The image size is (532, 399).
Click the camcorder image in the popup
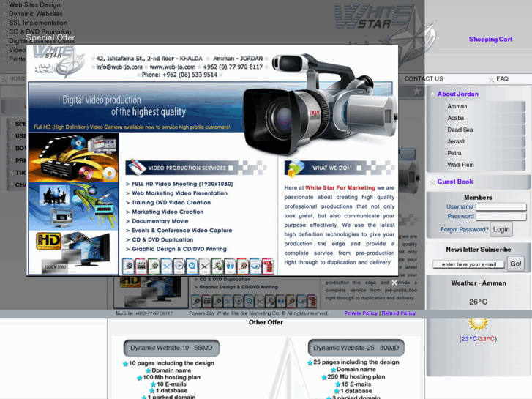(x=321, y=103)
